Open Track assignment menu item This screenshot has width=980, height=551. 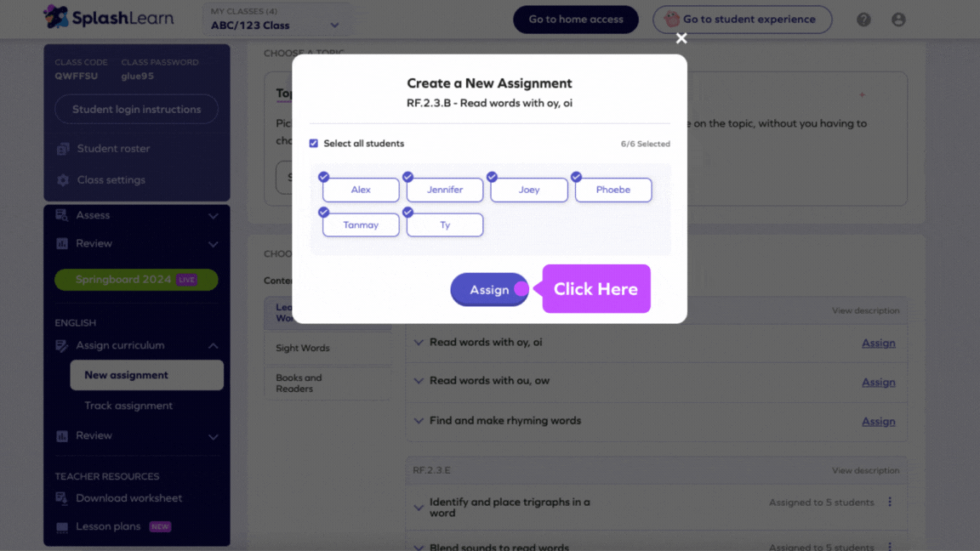[x=128, y=406]
